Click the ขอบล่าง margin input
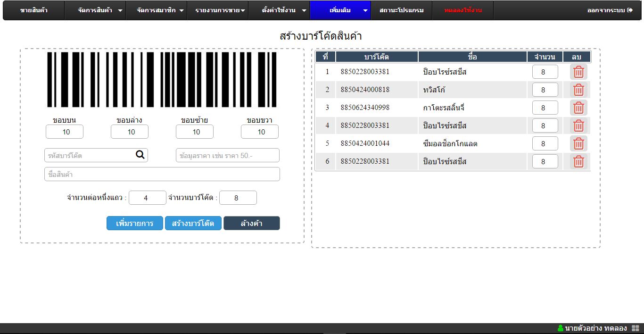The width and height of the screenshot is (644, 334). click(130, 132)
